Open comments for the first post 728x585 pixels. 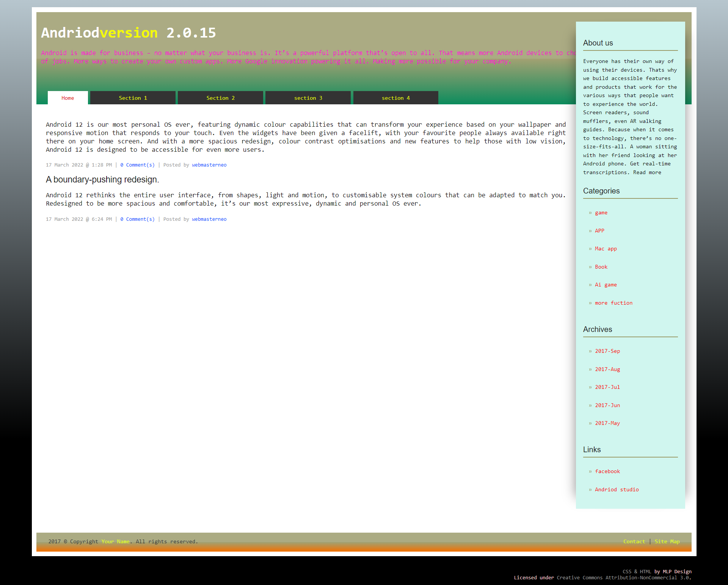(137, 165)
